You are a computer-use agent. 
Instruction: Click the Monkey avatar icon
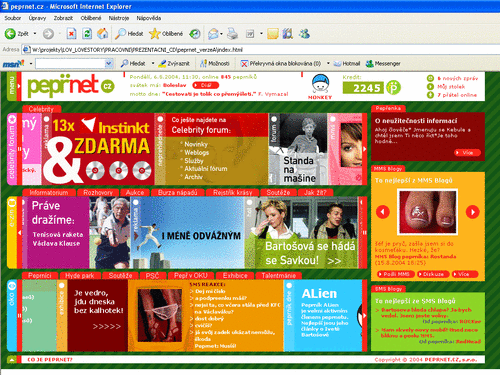pyautogui.click(x=320, y=84)
